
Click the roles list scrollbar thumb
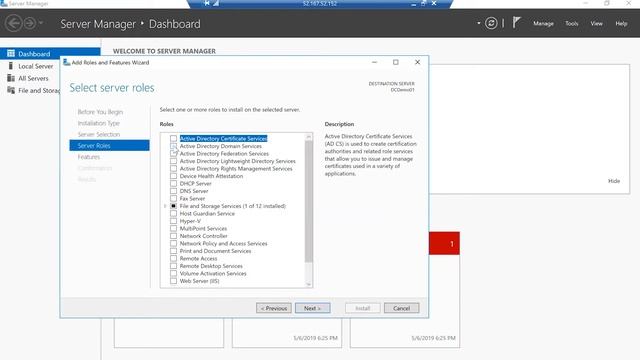pyautogui.click(x=309, y=201)
